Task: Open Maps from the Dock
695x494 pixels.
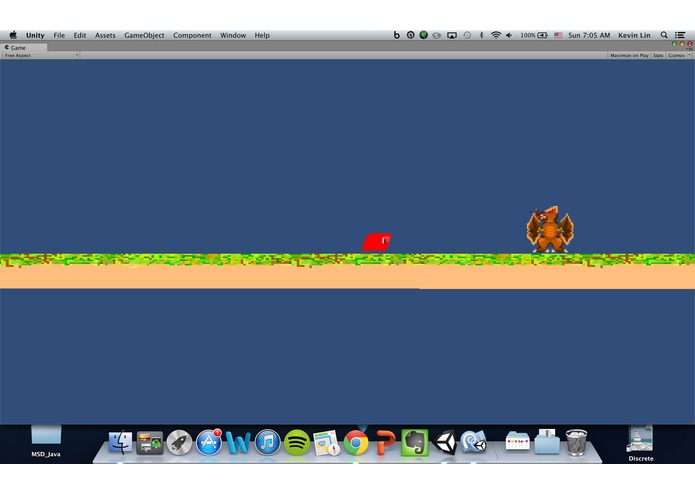Action: 326,442
